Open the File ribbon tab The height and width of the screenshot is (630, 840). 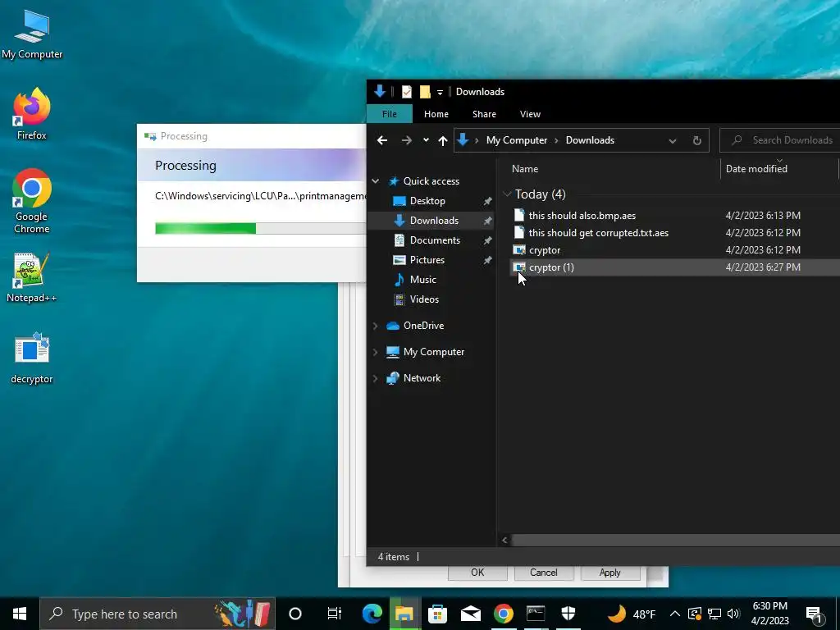[x=390, y=114]
